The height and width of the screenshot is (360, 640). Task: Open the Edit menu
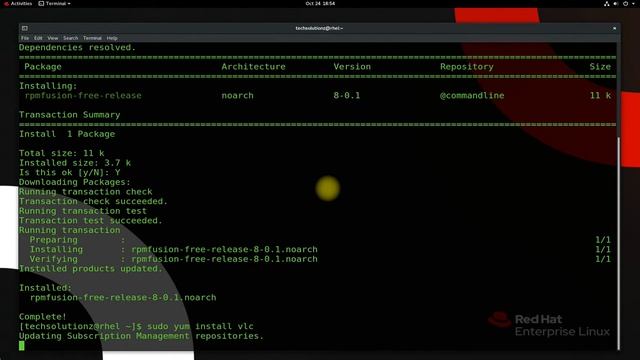pyautogui.click(x=38, y=38)
